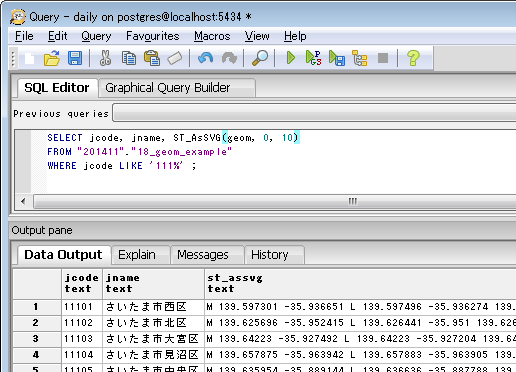Open the File menu
The image size is (516, 372).
[24, 36]
